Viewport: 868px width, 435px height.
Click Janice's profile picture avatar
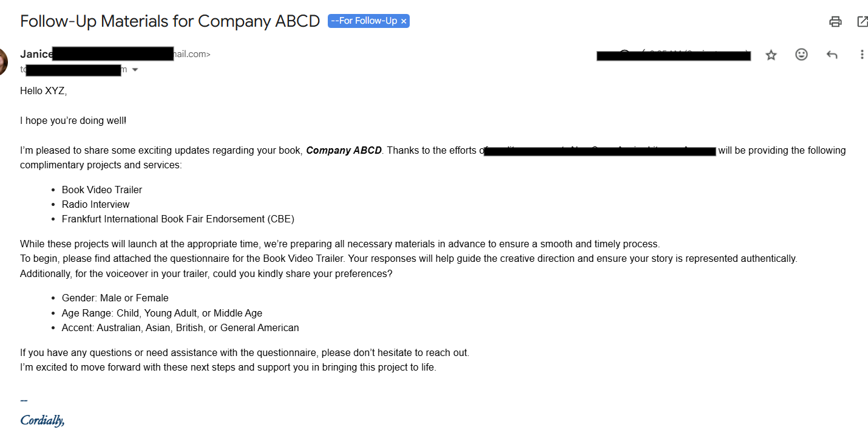pos(3,61)
